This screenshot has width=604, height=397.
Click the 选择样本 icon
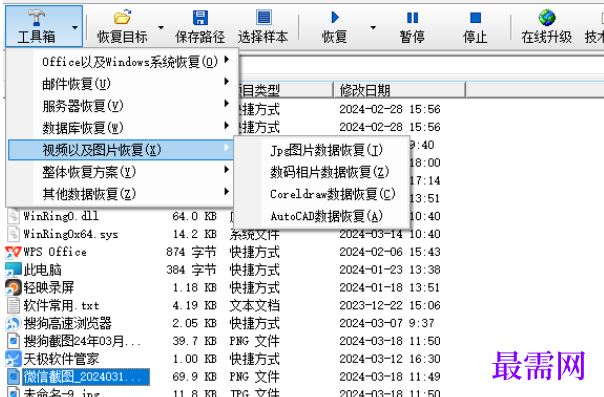pos(263,17)
